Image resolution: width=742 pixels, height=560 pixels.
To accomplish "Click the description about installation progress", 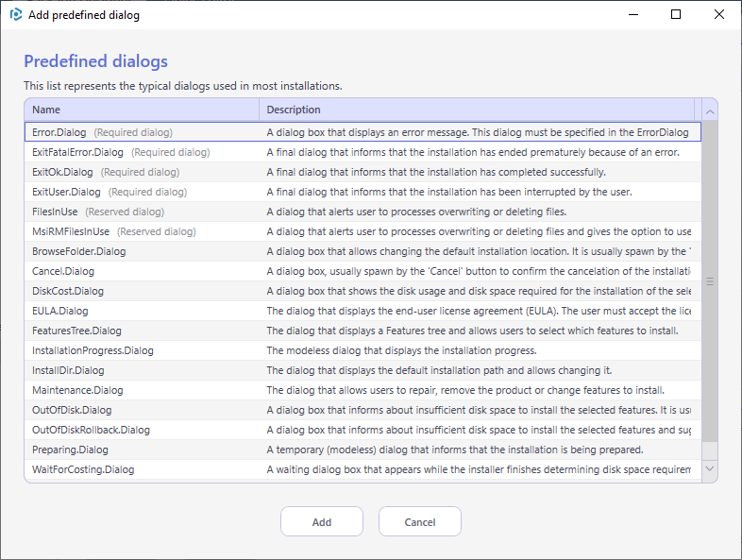I will pos(401,350).
